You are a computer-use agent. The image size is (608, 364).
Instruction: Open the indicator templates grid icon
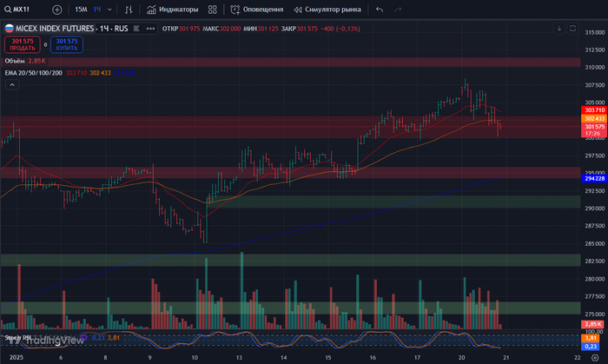coord(214,10)
